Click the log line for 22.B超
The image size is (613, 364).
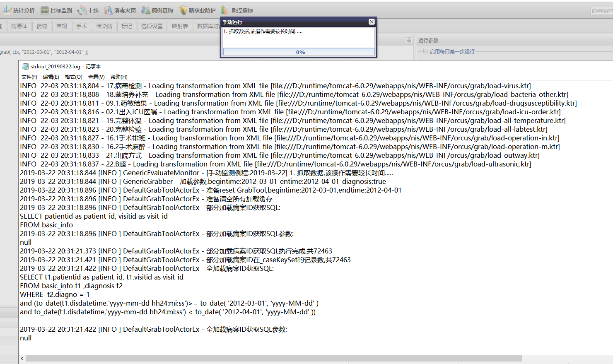click(x=276, y=164)
